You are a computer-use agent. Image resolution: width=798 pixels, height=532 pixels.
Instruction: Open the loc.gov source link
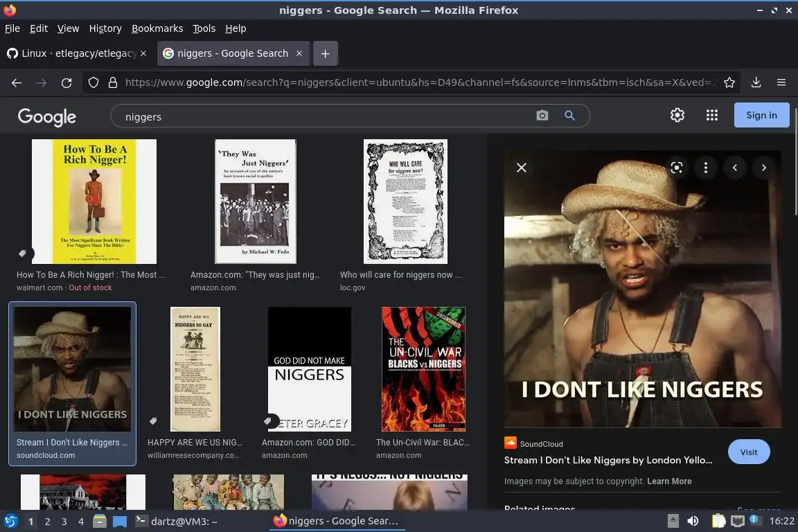[353, 287]
